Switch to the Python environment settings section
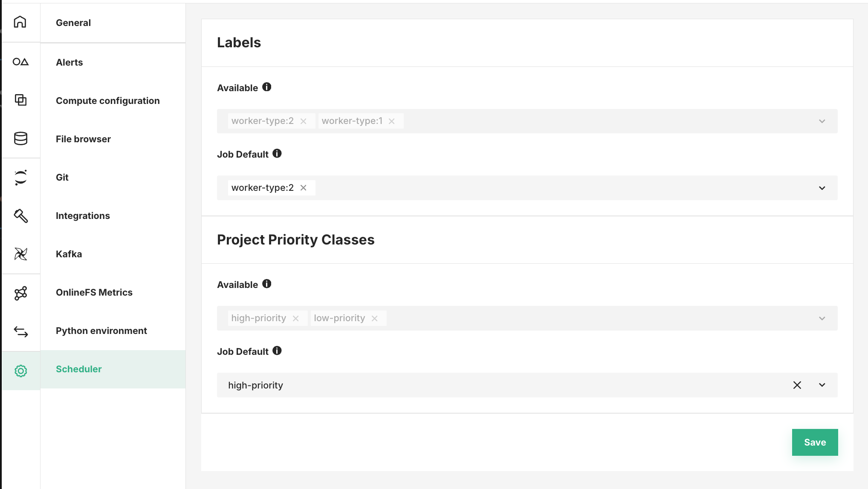Viewport: 868px width, 489px height. coord(101,331)
